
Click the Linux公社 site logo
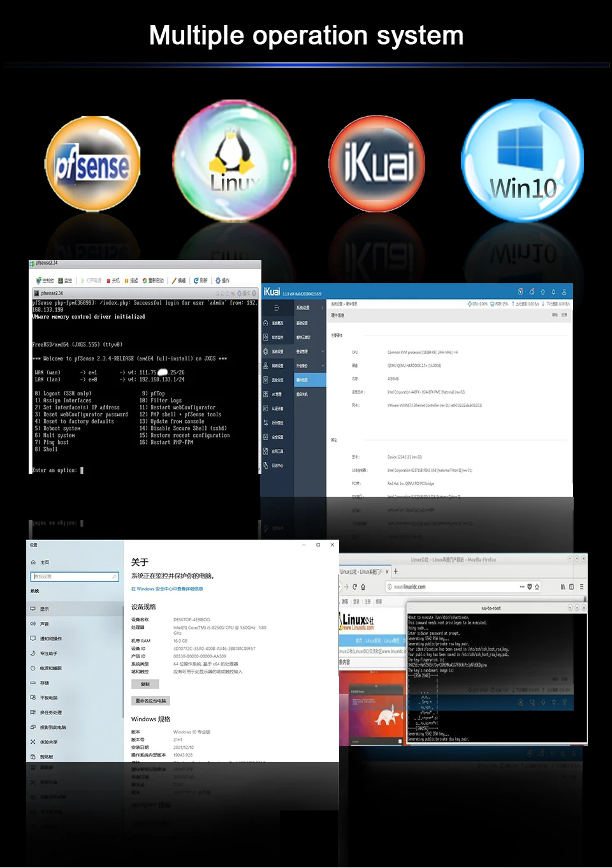coord(356,622)
